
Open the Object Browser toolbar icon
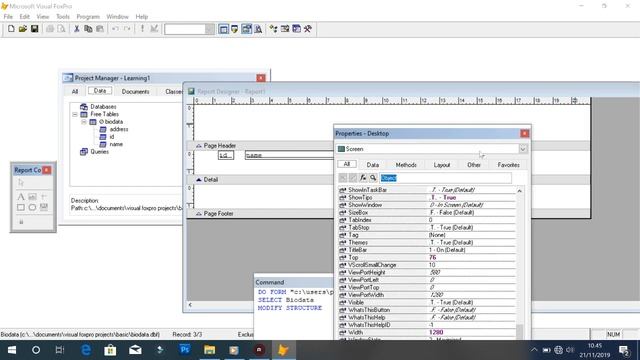[285, 29]
